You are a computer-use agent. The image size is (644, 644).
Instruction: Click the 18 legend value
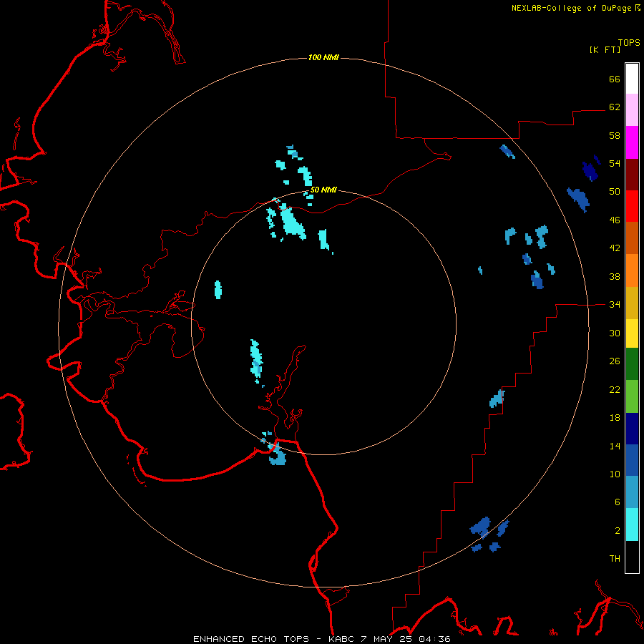(x=615, y=418)
